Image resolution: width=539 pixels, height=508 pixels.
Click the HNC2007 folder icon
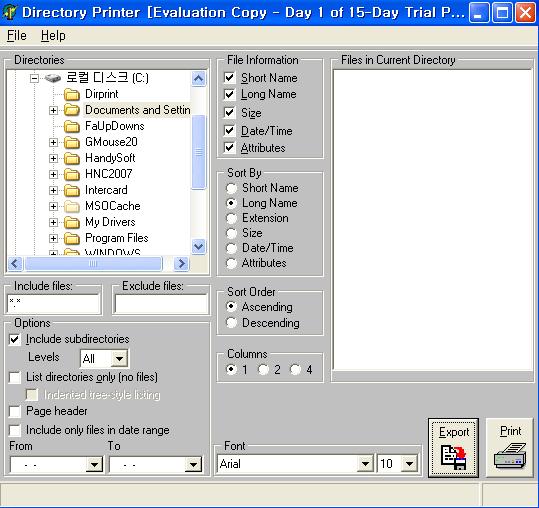pos(72,174)
